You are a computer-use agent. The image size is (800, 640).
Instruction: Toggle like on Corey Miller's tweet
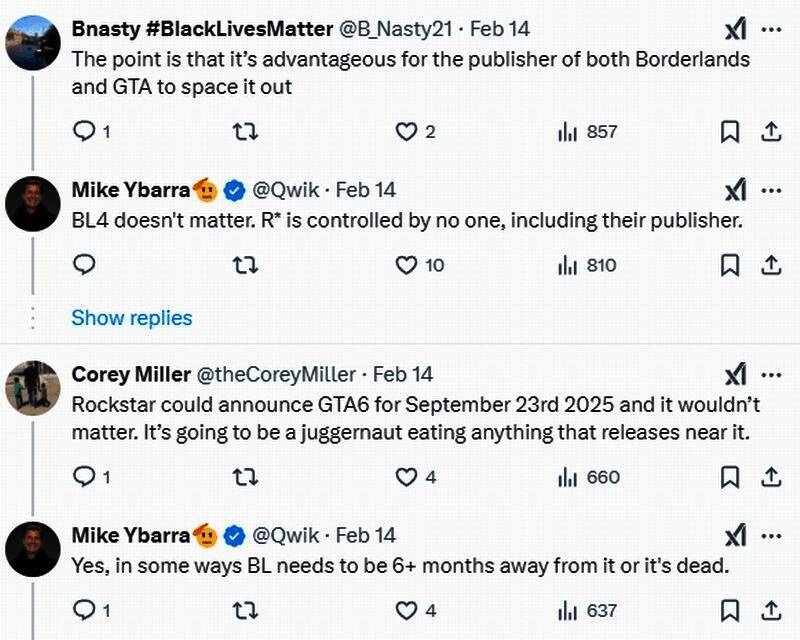[x=405, y=477]
